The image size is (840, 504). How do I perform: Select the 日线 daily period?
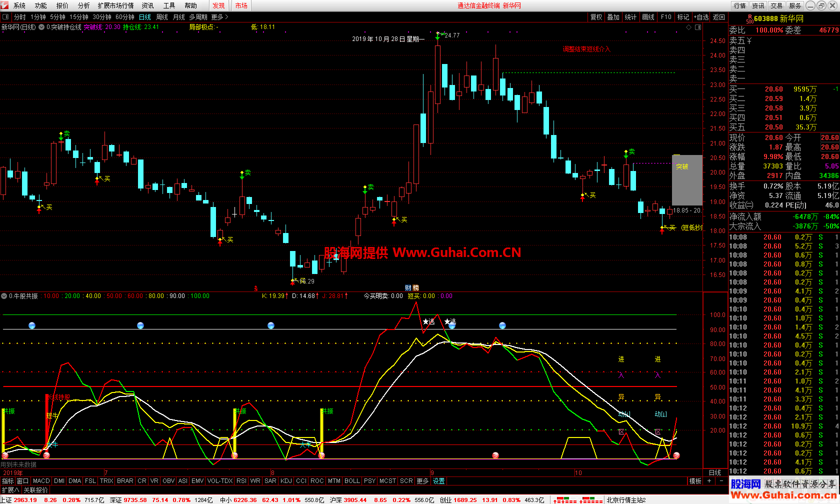[144, 17]
